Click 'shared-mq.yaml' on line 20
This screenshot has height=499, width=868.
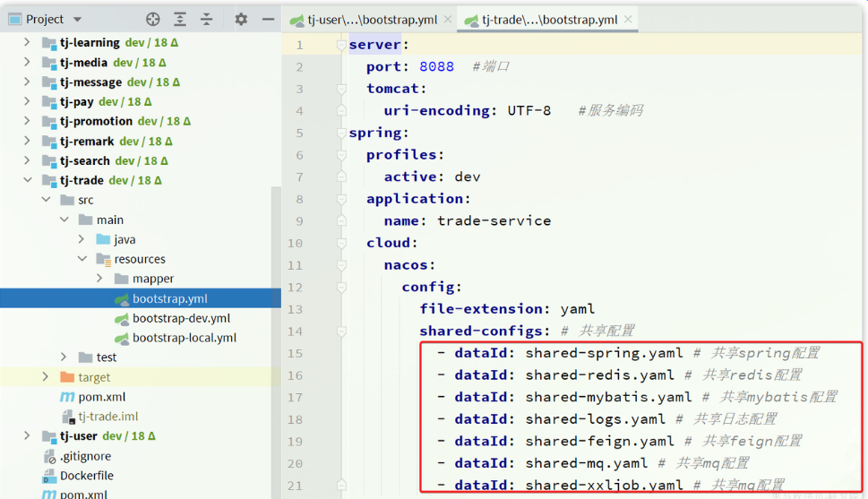point(586,463)
